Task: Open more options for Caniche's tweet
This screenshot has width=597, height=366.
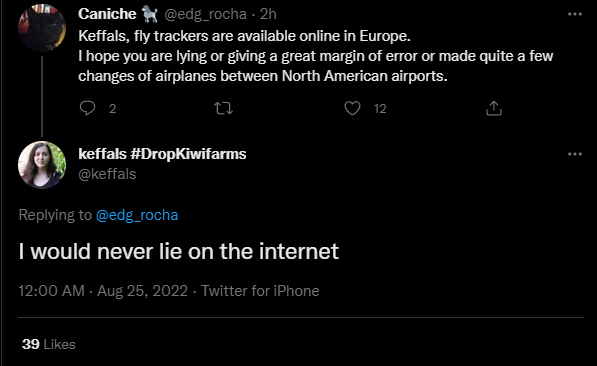Action: click(x=575, y=14)
